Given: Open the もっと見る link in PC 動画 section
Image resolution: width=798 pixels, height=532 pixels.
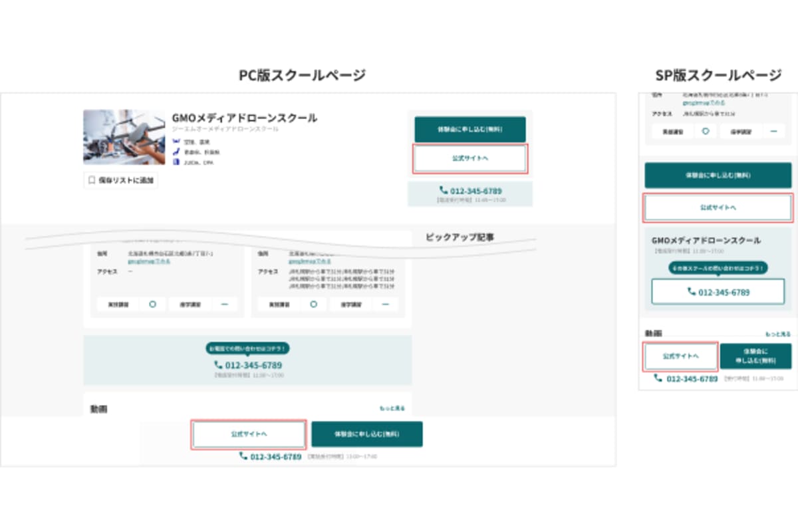Looking at the screenshot, I should 392,406.
